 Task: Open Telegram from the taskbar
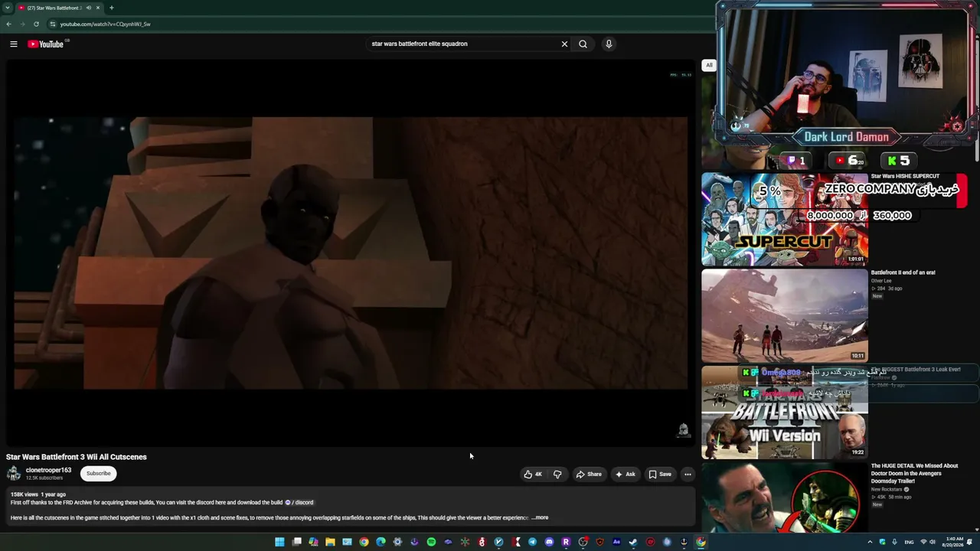[532, 542]
